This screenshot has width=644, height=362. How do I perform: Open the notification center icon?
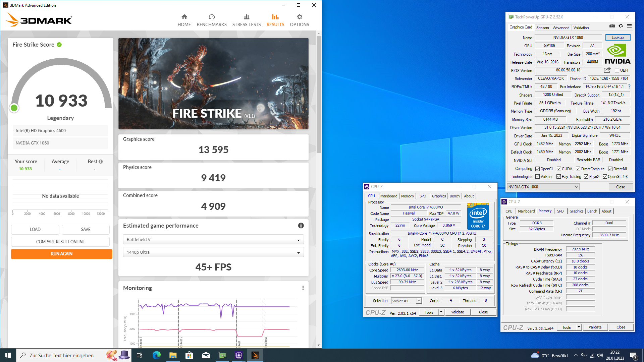[634, 355]
